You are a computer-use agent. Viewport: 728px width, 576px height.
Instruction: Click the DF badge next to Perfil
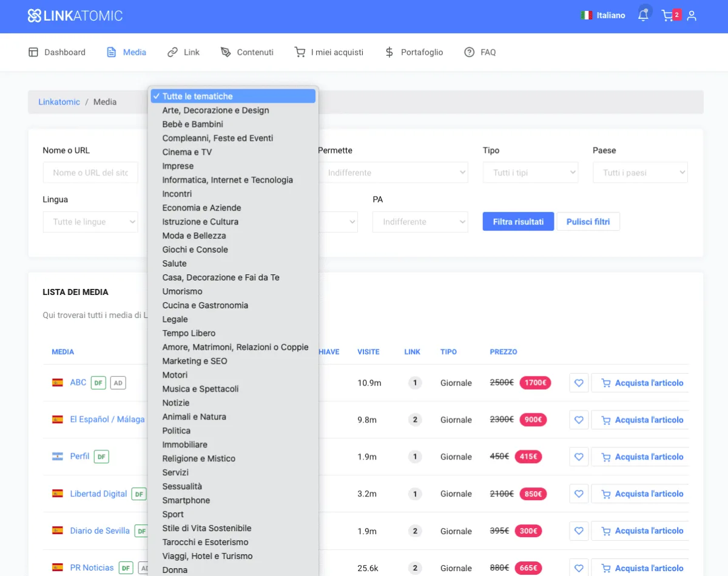pyautogui.click(x=101, y=457)
